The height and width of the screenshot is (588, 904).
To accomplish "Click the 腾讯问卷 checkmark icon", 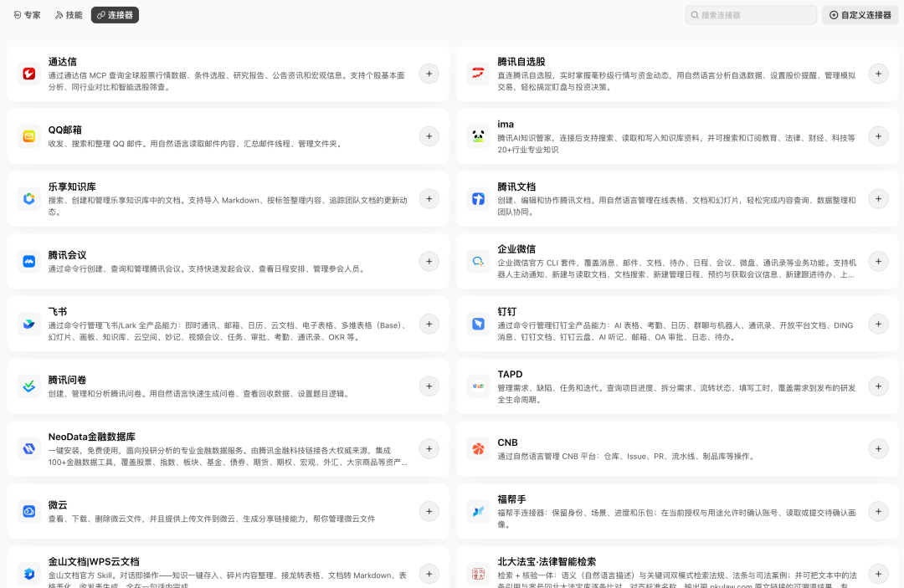I will click(x=28, y=386).
